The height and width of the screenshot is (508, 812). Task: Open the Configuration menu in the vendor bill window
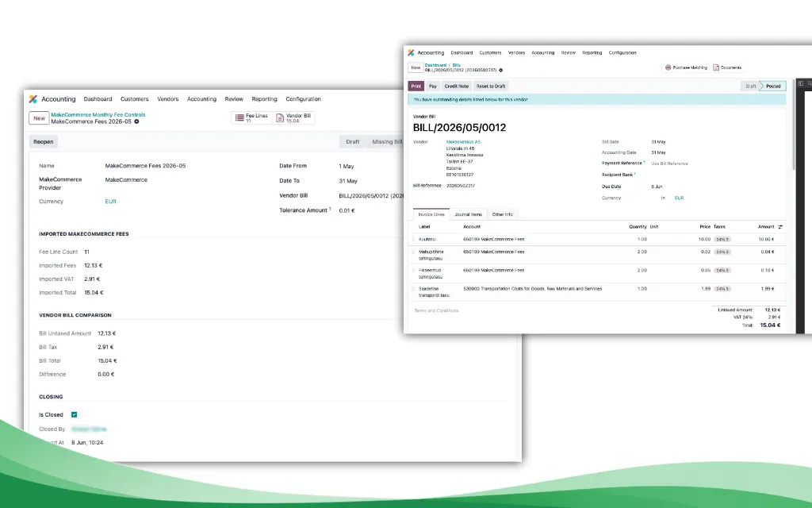622,53
